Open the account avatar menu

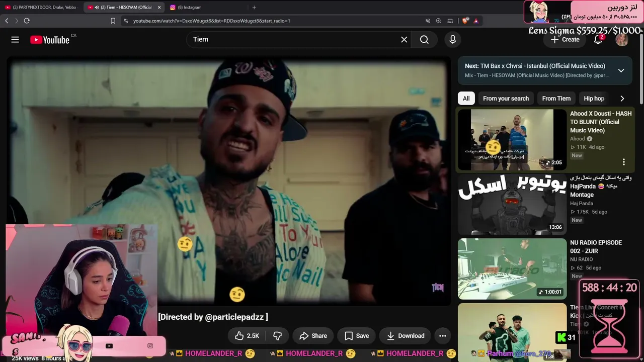point(622,40)
